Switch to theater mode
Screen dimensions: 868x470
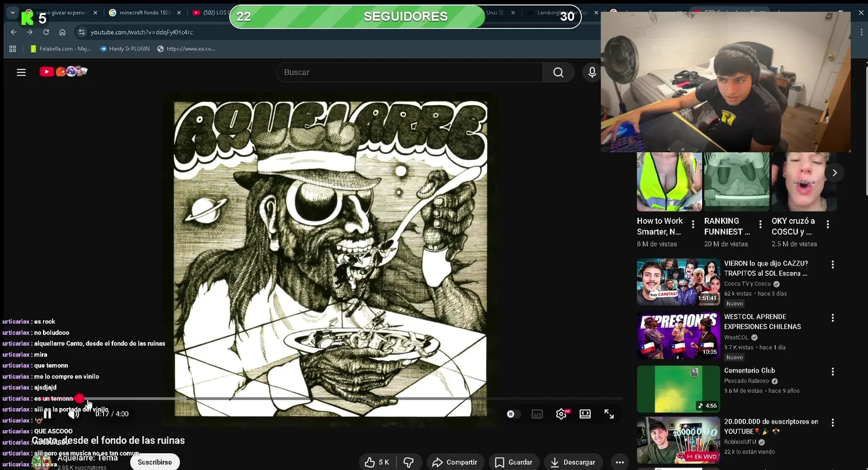[x=585, y=414]
